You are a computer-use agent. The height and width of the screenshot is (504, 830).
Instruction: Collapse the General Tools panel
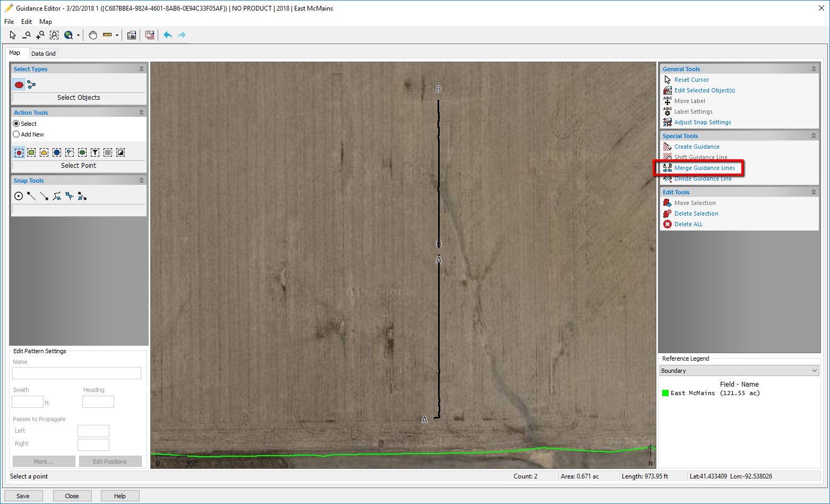[x=813, y=69]
